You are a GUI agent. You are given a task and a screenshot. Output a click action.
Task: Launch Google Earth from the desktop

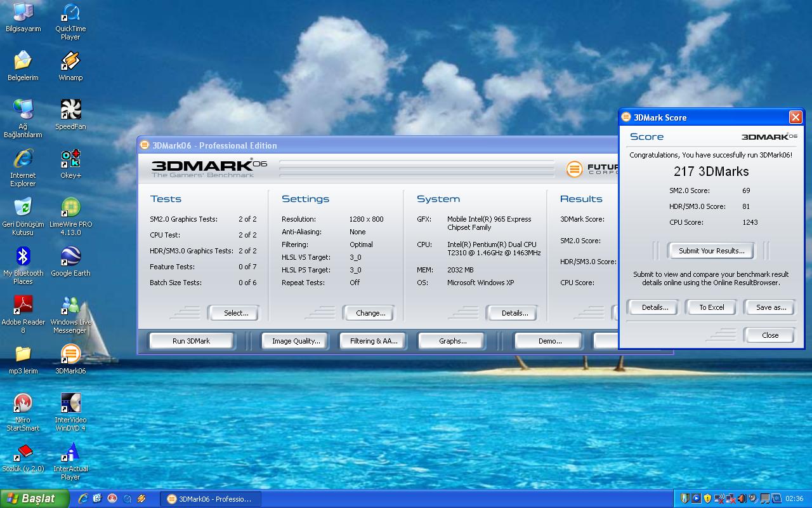[70, 262]
